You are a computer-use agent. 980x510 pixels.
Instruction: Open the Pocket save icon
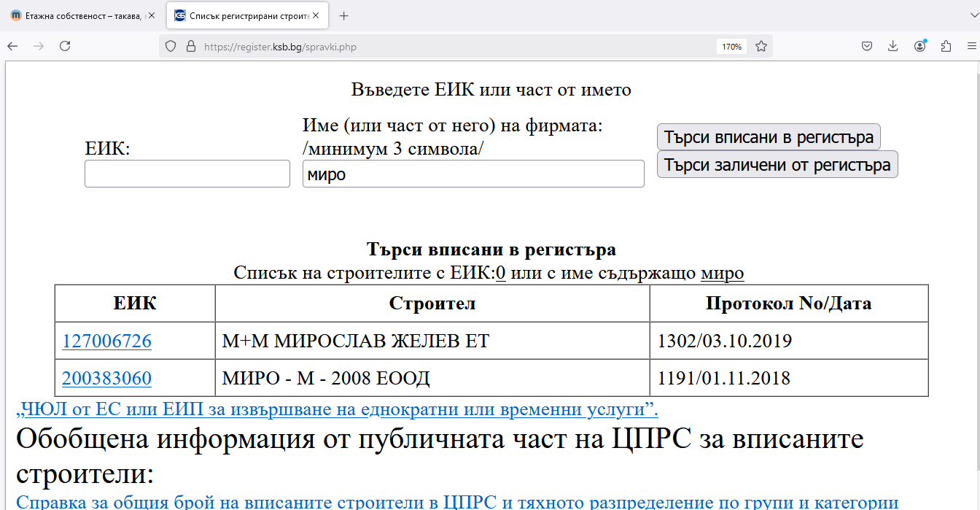click(867, 46)
